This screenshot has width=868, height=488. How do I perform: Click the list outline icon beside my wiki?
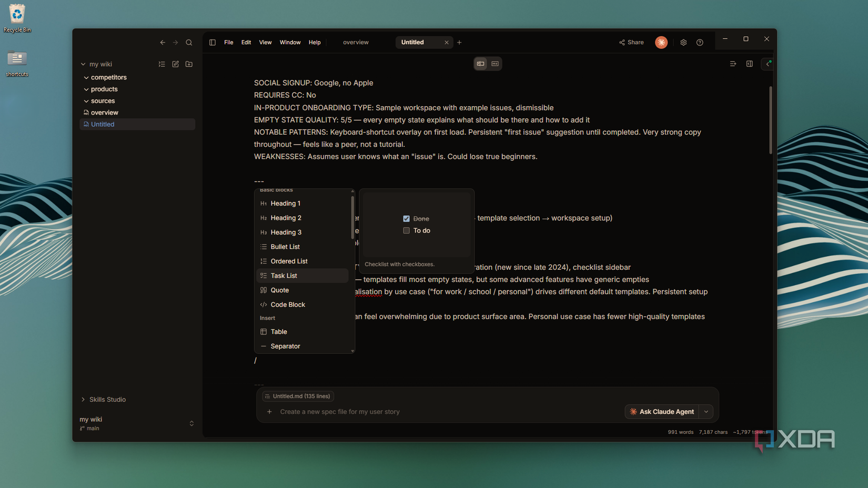(162, 64)
